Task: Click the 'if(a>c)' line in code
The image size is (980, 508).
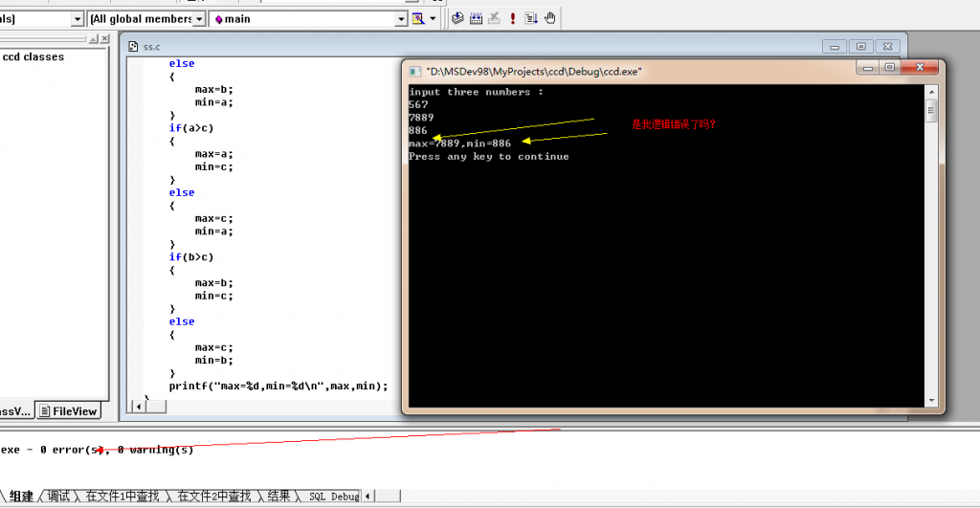Action: [191, 128]
